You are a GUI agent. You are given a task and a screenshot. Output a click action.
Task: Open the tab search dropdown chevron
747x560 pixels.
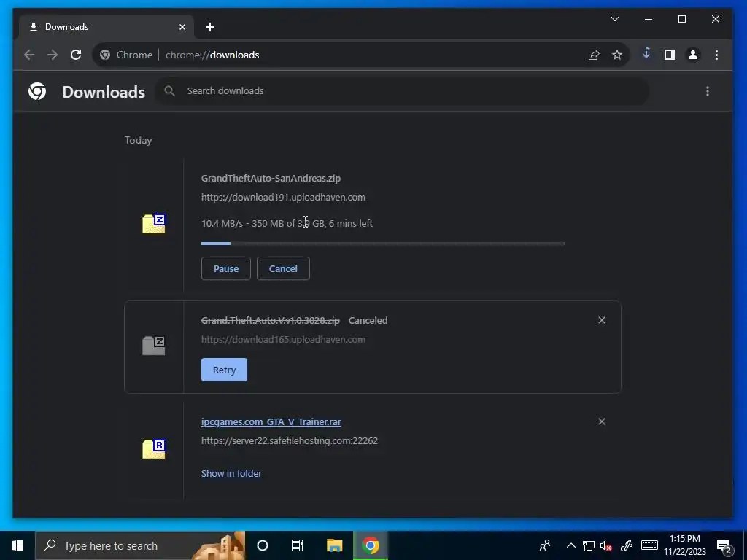point(615,19)
